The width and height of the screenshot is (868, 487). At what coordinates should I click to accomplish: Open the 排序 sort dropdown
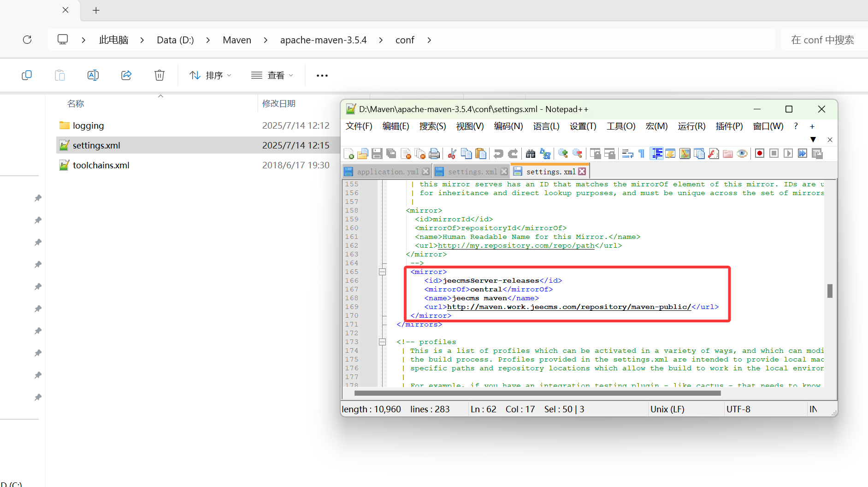coord(210,75)
